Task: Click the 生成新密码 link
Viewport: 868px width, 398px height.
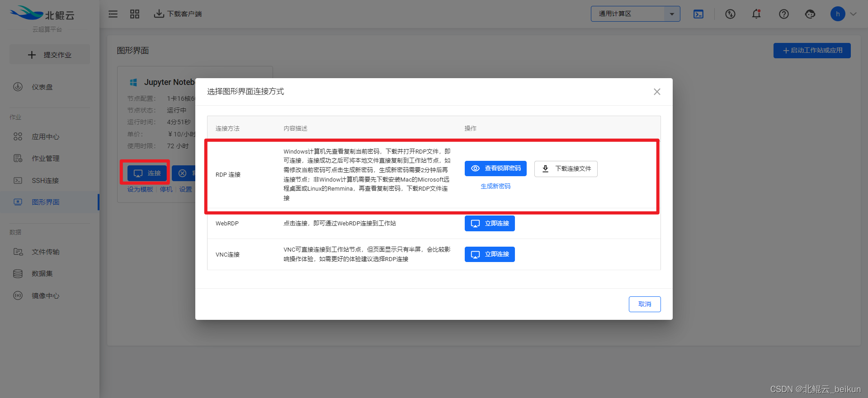Action: [495, 186]
